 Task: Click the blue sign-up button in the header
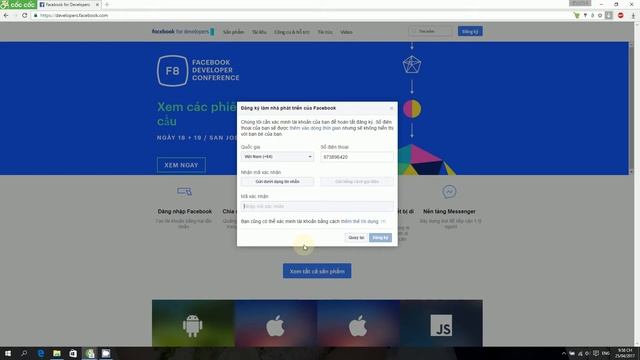470,31
